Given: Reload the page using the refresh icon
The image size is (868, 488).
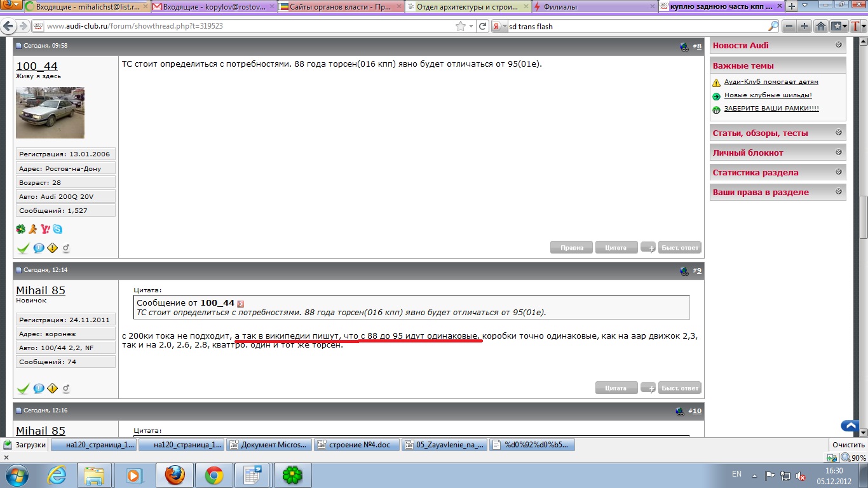Looking at the screenshot, I should (x=483, y=27).
